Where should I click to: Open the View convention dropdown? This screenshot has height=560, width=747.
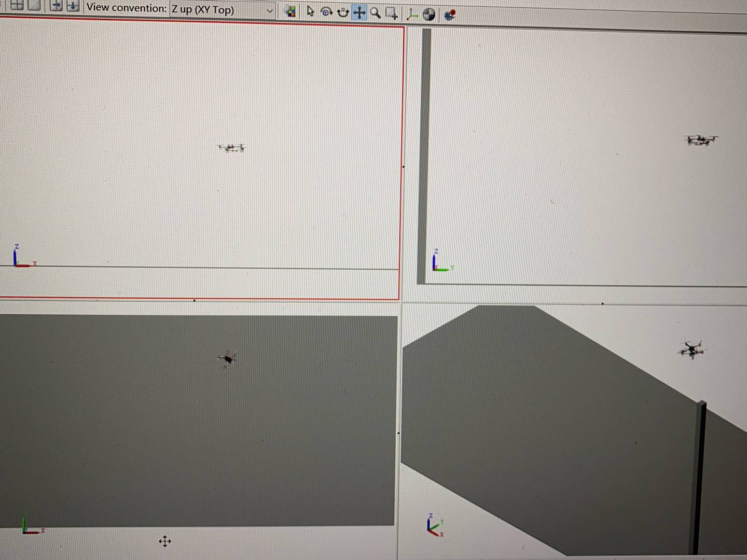coord(269,10)
